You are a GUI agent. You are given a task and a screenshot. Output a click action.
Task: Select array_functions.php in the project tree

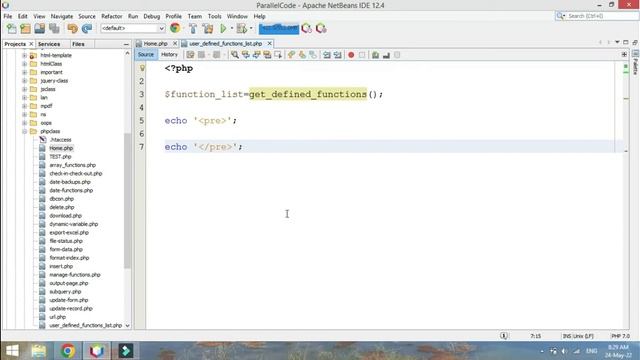(x=72, y=165)
